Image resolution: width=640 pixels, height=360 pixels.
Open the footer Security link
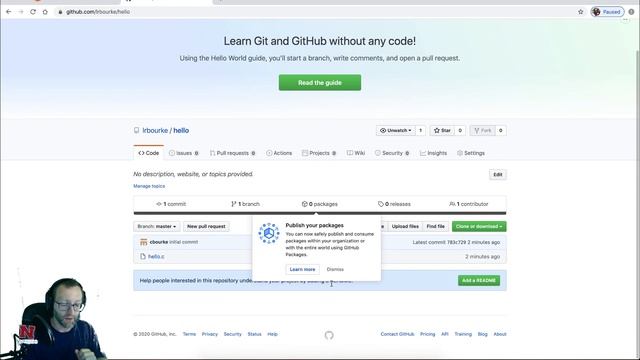233,334
